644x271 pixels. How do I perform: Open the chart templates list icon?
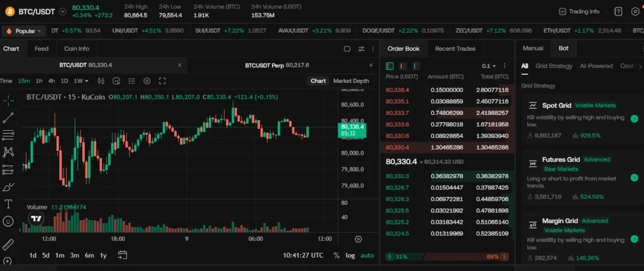click(x=131, y=81)
